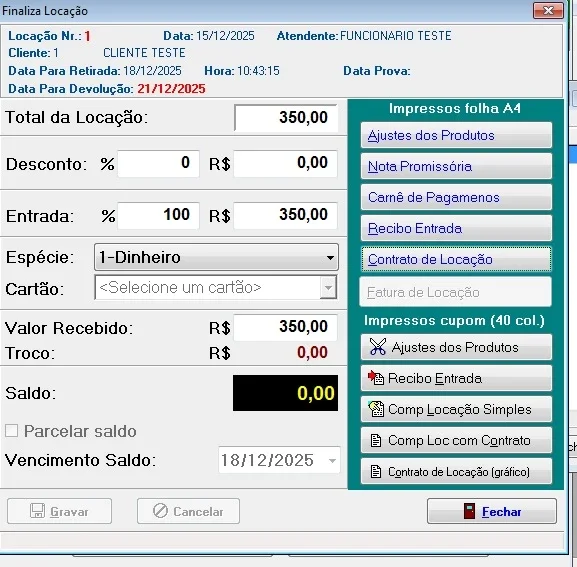The width and height of the screenshot is (577, 567).
Task: Click the Impressos cupom (40 col.) heading
Action: pyautogui.click(x=454, y=320)
